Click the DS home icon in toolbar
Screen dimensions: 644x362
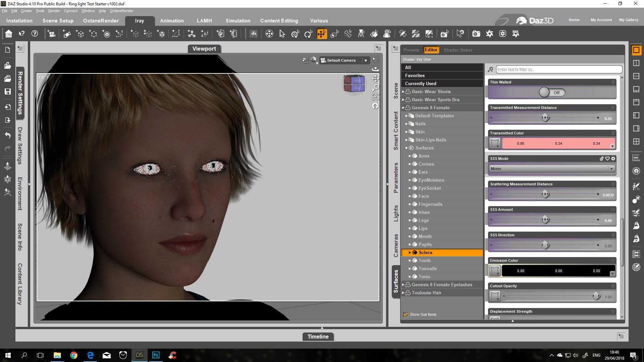[9, 34]
